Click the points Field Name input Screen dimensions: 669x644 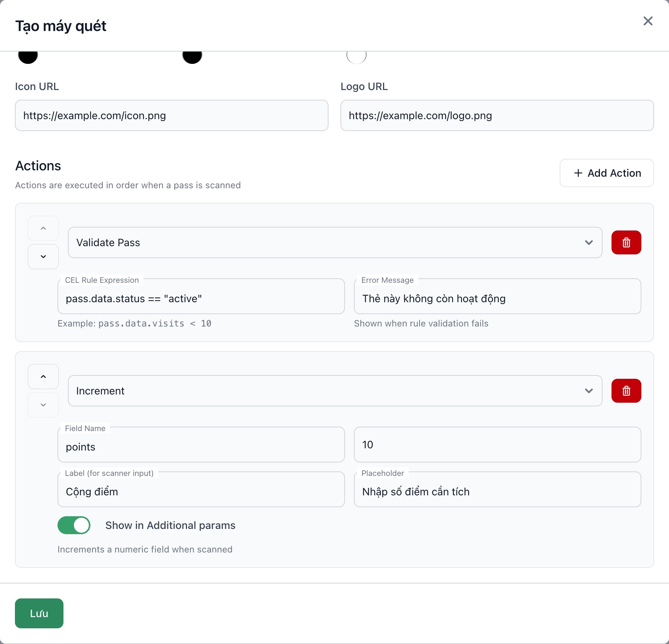click(201, 445)
